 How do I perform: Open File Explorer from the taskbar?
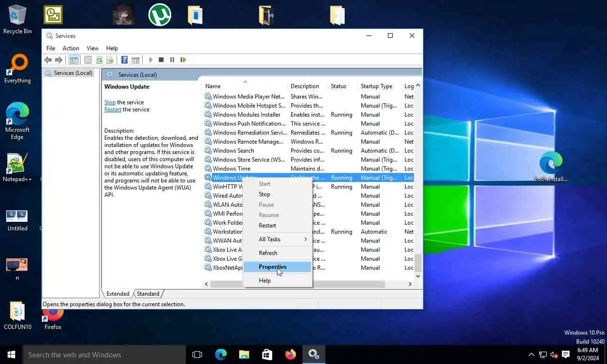pos(244,355)
